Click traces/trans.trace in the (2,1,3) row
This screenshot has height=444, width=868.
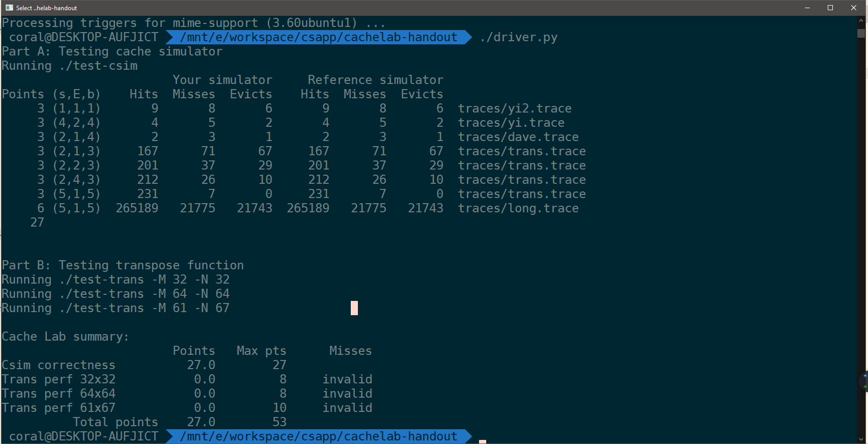pos(522,151)
